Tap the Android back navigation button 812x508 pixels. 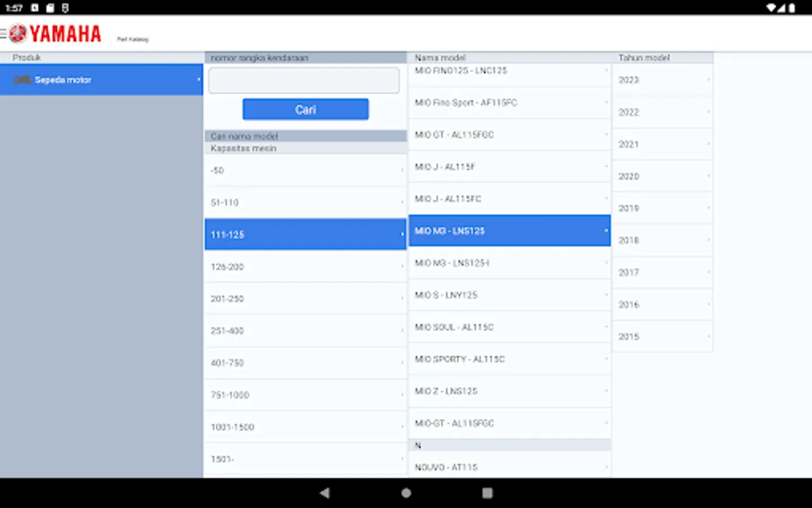coord(325,493)
